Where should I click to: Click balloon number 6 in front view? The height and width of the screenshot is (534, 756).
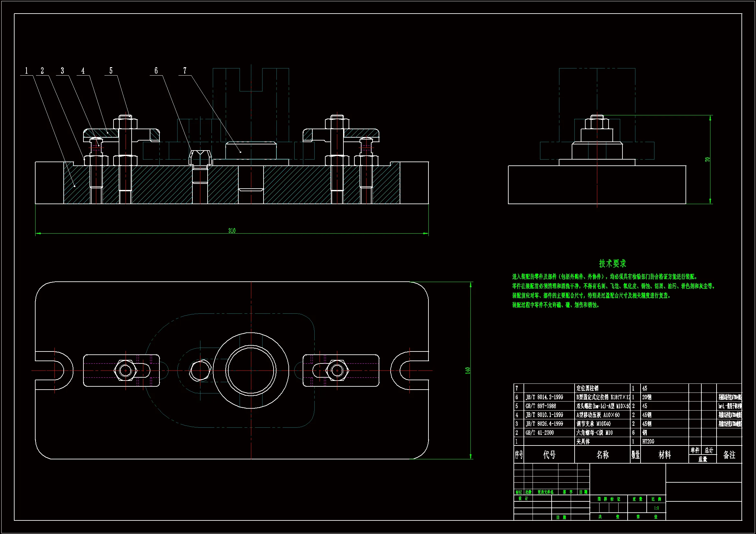[x=156, y=70]
